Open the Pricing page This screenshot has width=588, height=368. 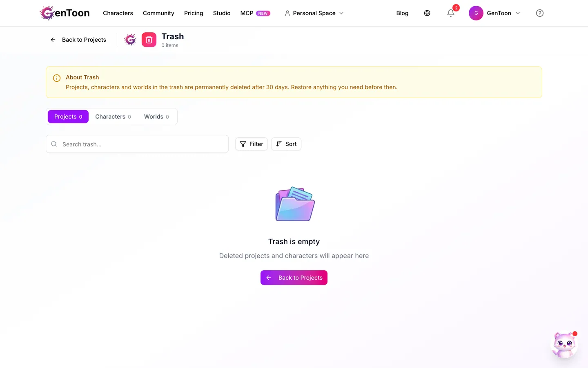click(194, 13)
